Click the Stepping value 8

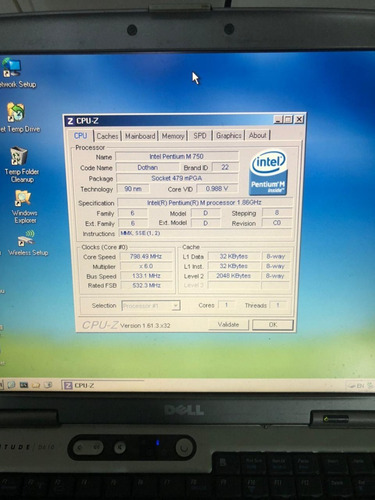point(277,212)
